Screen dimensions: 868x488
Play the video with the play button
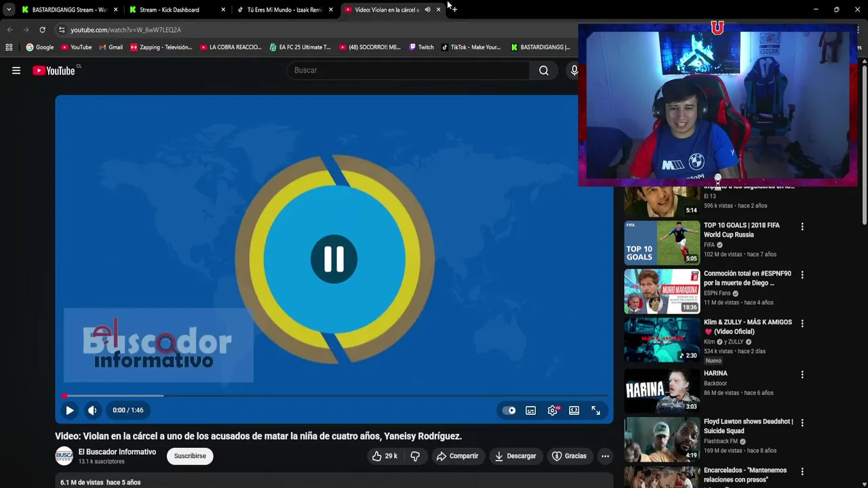pos(69,410)
